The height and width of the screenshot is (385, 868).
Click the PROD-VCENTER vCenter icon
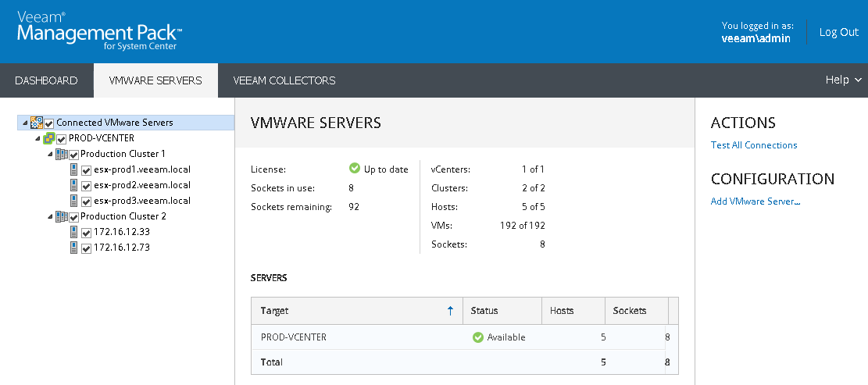[48, 138]
